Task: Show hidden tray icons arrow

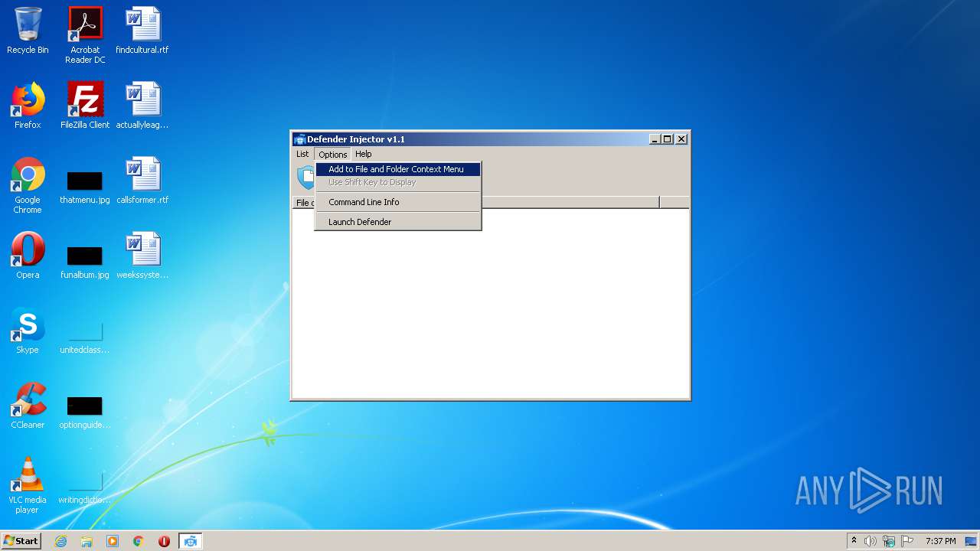Action: coord(854,541)
